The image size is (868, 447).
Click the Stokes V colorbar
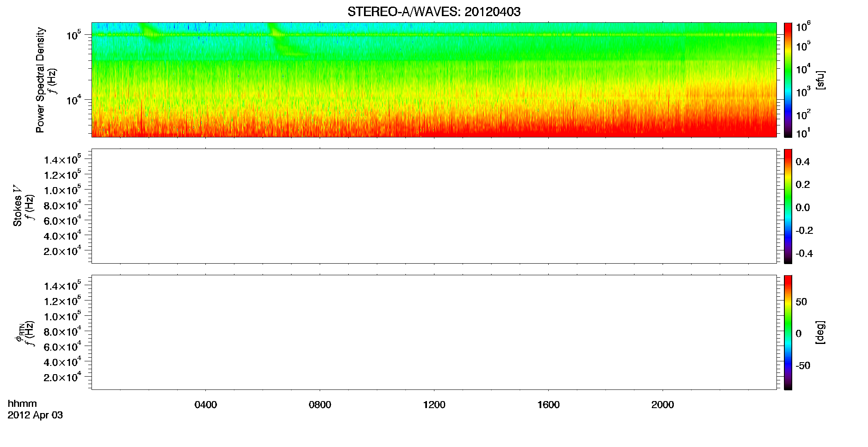click(788, 206)
